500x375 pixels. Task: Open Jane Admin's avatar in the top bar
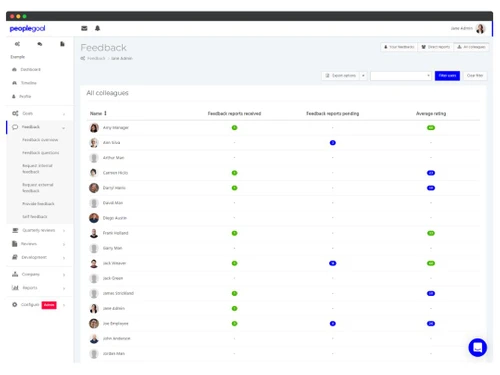[480, 29]
